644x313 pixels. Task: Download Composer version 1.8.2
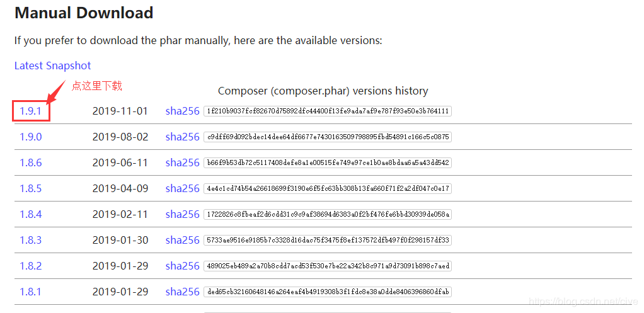pos(30,266)
